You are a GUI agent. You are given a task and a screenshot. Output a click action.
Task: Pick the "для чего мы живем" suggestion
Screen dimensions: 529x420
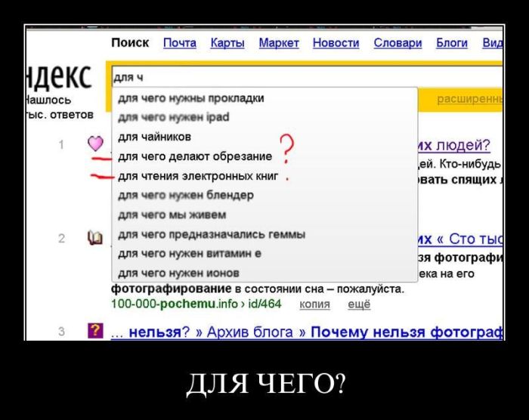coord(172,215)
